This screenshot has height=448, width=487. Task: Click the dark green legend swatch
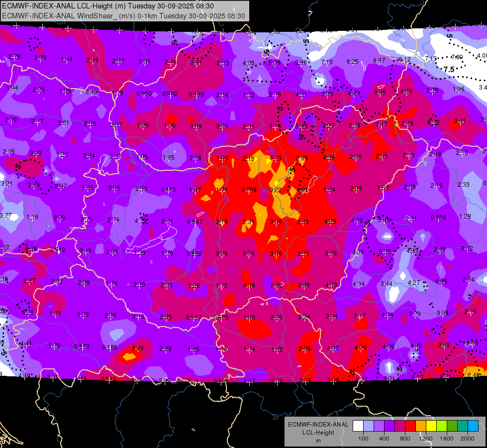[x=452, y=426]
